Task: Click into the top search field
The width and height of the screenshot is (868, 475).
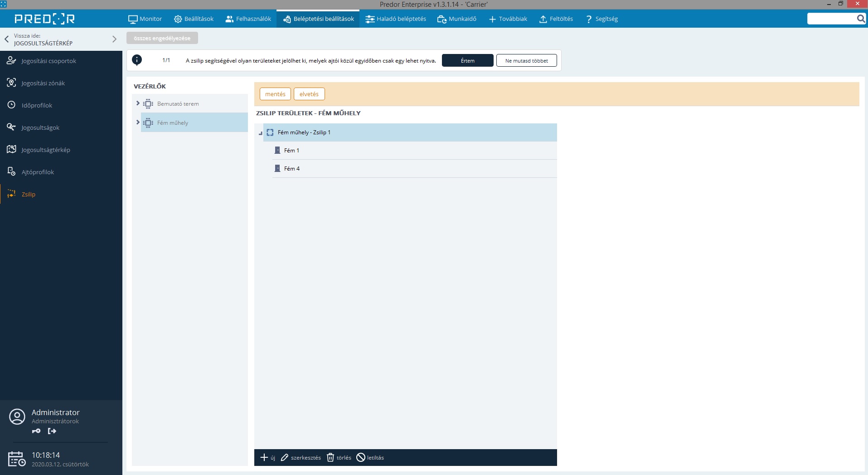Action: pyautogui.click(x=831, y=19)
